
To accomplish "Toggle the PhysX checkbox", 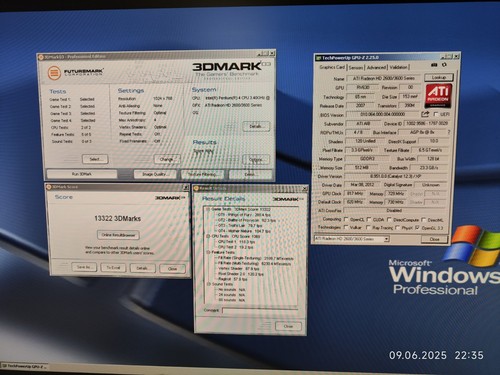I will click(397, 228).
